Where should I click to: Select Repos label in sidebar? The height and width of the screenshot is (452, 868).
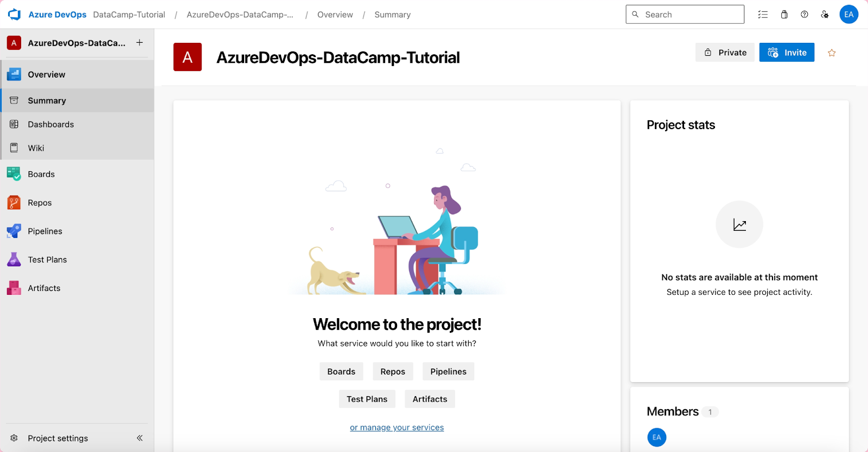click(x=40, y=203)
